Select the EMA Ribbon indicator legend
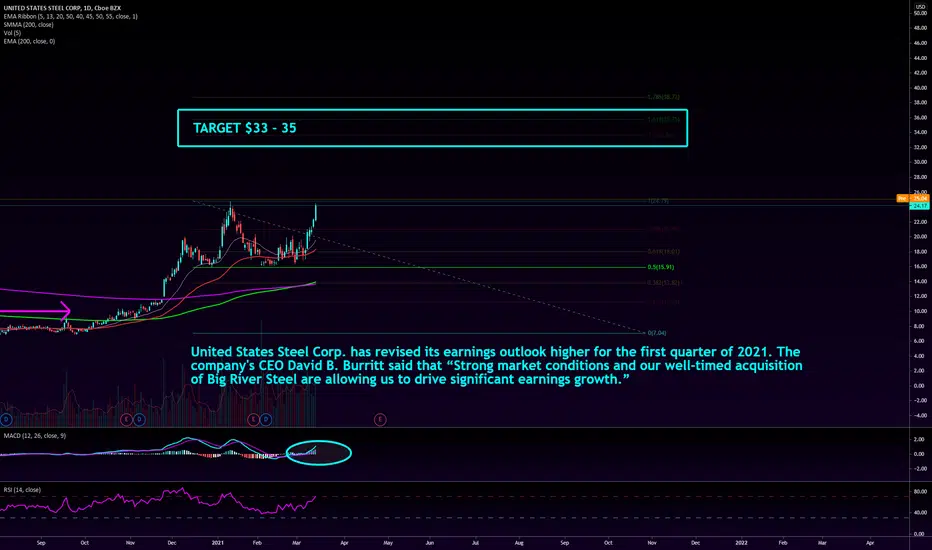932x550 pixels. 70,16
